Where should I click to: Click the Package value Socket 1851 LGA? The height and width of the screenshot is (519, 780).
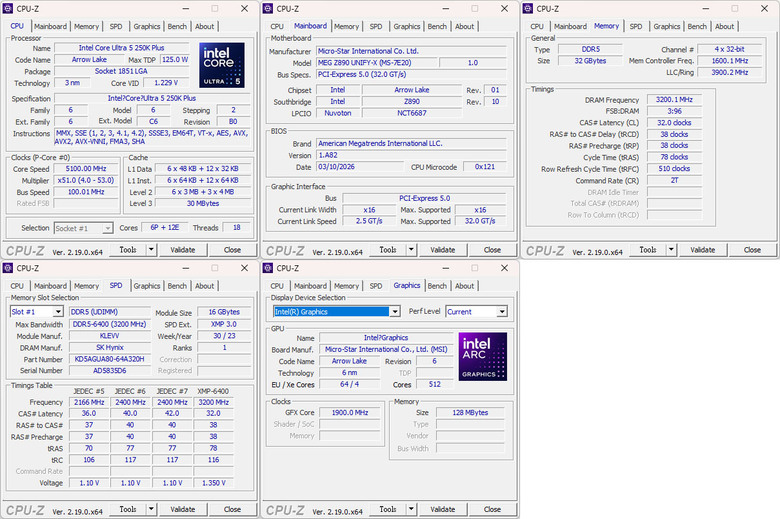point(121,71)
